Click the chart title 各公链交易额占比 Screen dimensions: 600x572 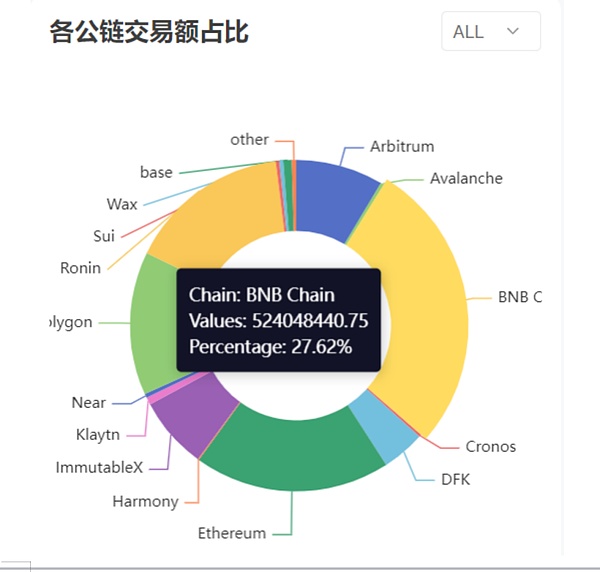coord(149,32)
